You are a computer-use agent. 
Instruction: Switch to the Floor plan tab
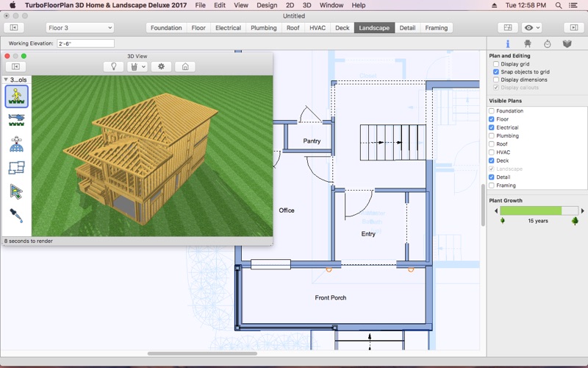(x=198, y=28)
